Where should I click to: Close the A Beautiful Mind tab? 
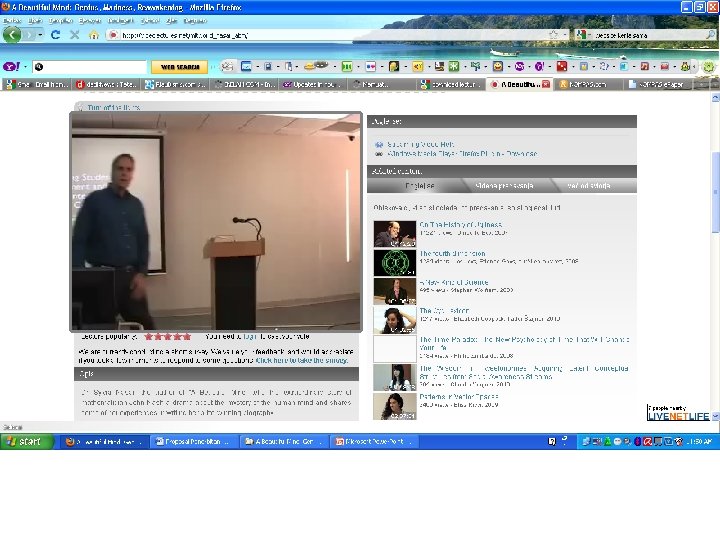pos(546,84)
